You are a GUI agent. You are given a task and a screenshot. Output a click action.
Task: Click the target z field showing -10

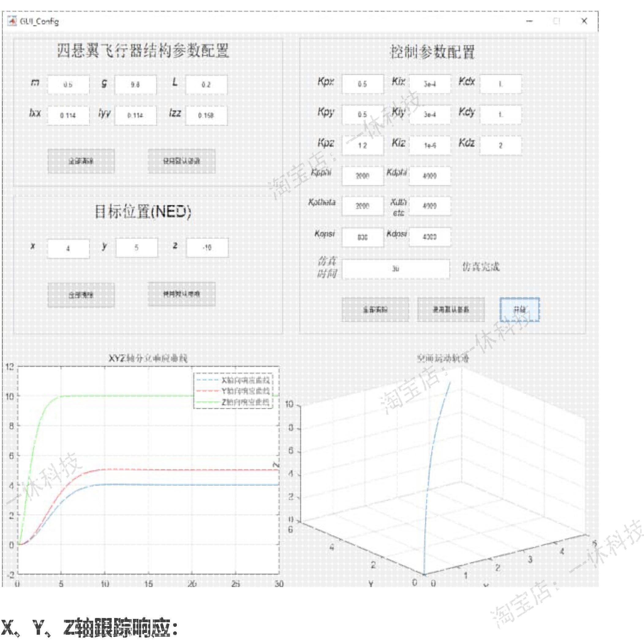click(207, 248)
